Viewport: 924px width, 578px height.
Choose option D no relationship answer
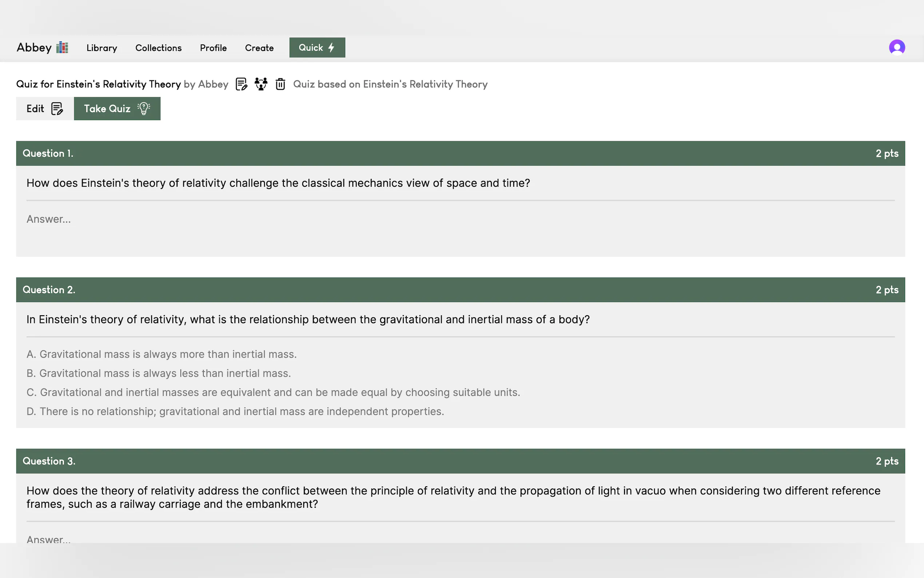point(235,411)
